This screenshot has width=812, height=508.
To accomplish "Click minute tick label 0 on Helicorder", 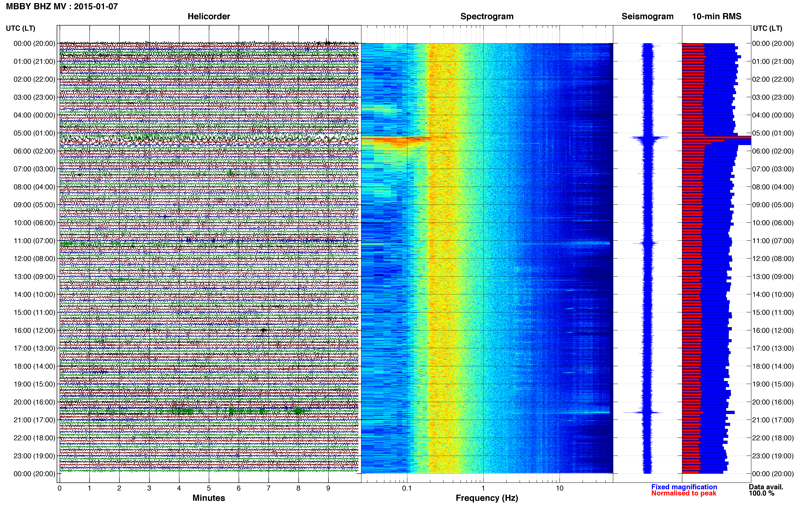I will 59,488.
